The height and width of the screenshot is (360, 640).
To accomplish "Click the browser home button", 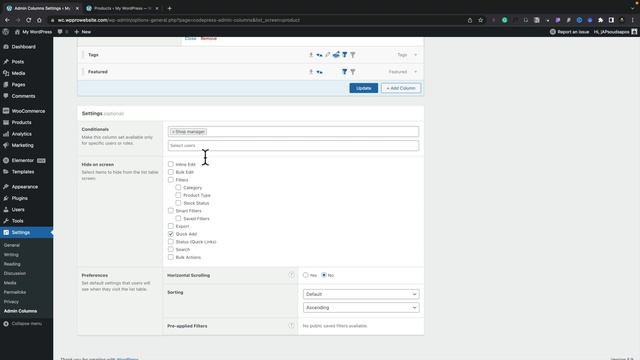I will pos(39,20).
